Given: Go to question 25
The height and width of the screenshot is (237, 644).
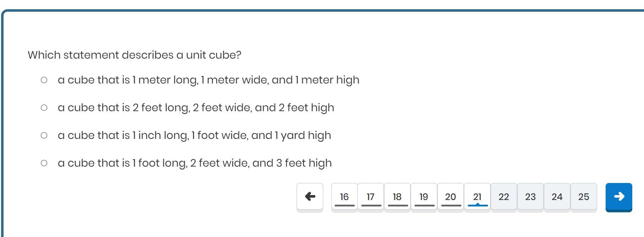Looking at the screenshot, I should (584, 197).
